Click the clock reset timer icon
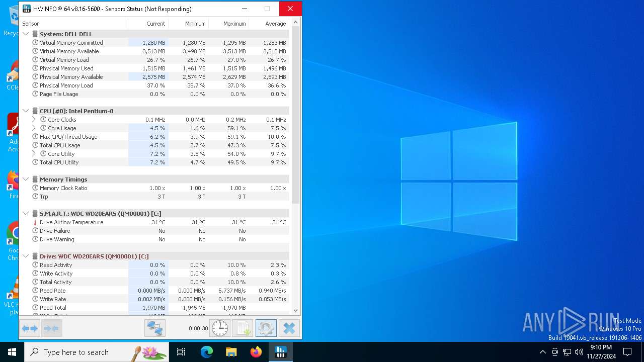Screen dimensions: 644x362 point(220,329)
